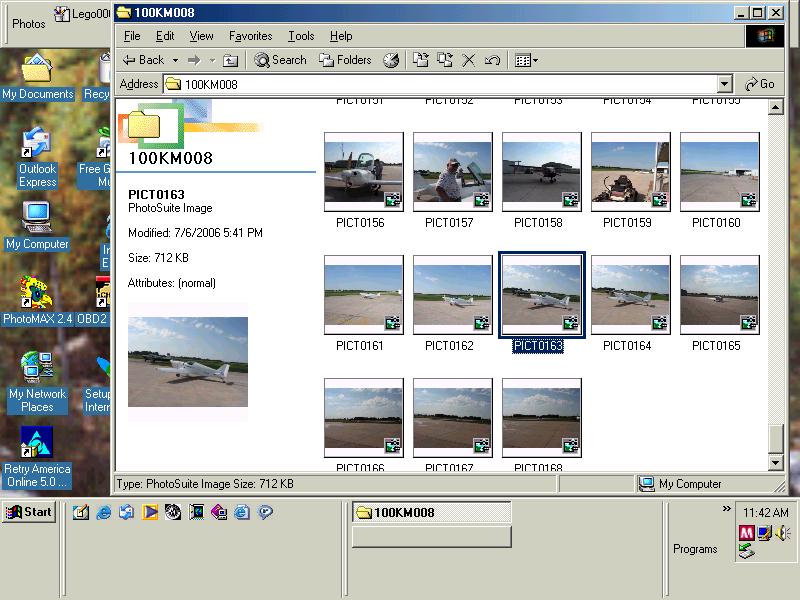Toggle the Folders pane button
Viewport: 800px width, 600px height.
click(345, 60)
